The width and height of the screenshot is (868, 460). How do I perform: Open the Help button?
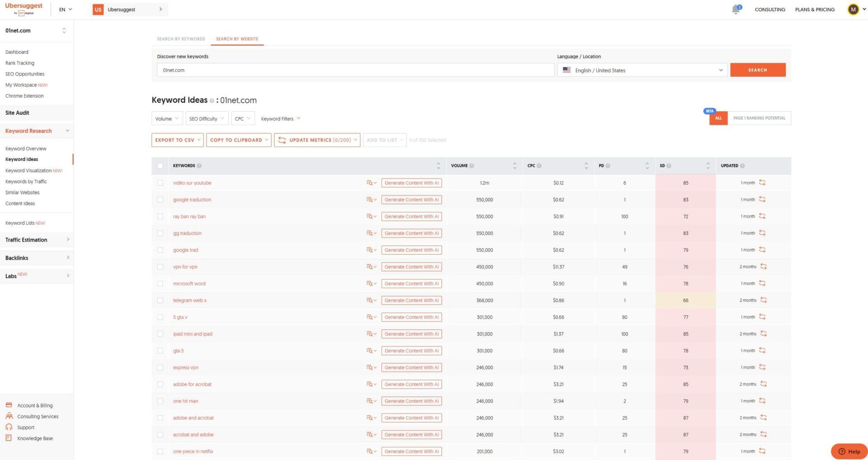pyautogui.click(x=849, y=451)
